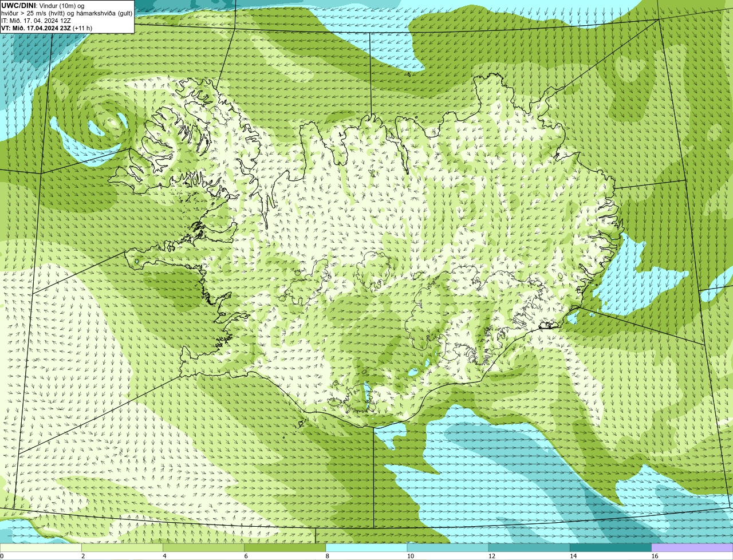Viewport: 733px width, 560px height.
Task: Click the '8' scale label
Action: point(328,556)
